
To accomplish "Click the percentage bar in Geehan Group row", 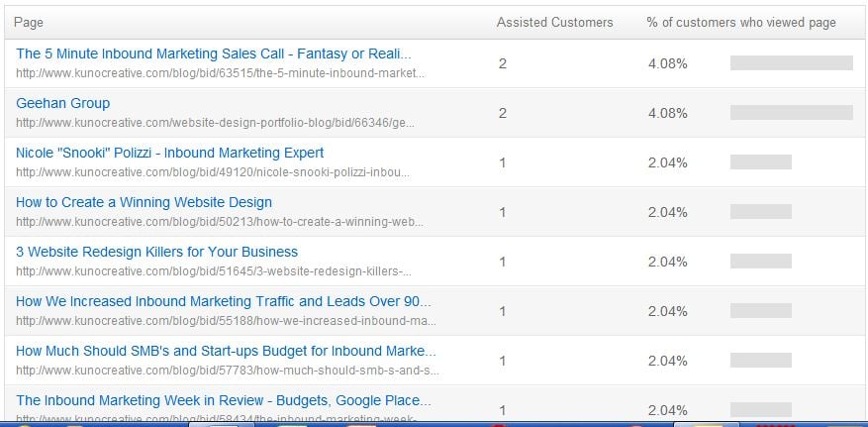I will click(791, 113).
